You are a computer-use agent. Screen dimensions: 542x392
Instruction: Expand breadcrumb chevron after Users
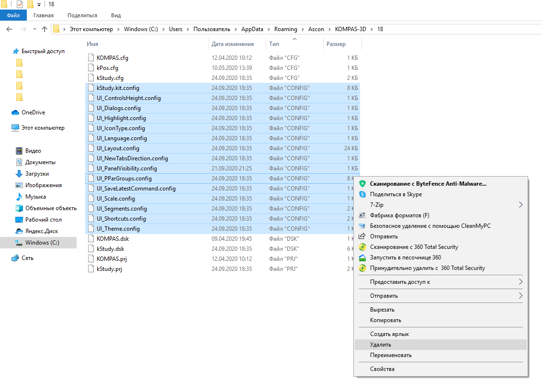coord(188,29)
